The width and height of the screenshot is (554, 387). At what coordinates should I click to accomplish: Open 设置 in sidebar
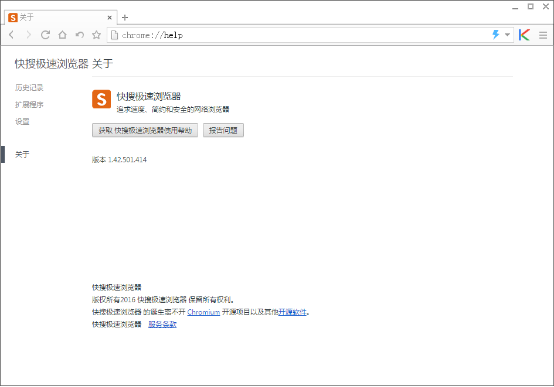point(22,122)
